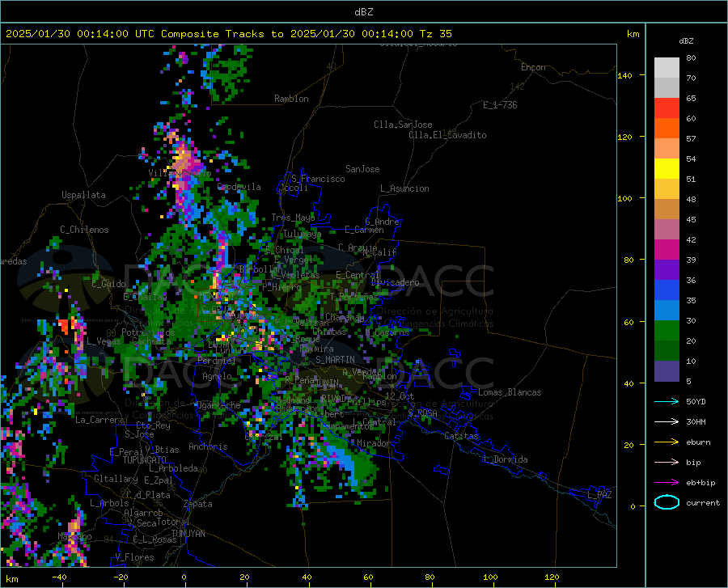Click the Ugarteche map label
The height and width of the screenshot is (588, 728).
coord(218,405)
